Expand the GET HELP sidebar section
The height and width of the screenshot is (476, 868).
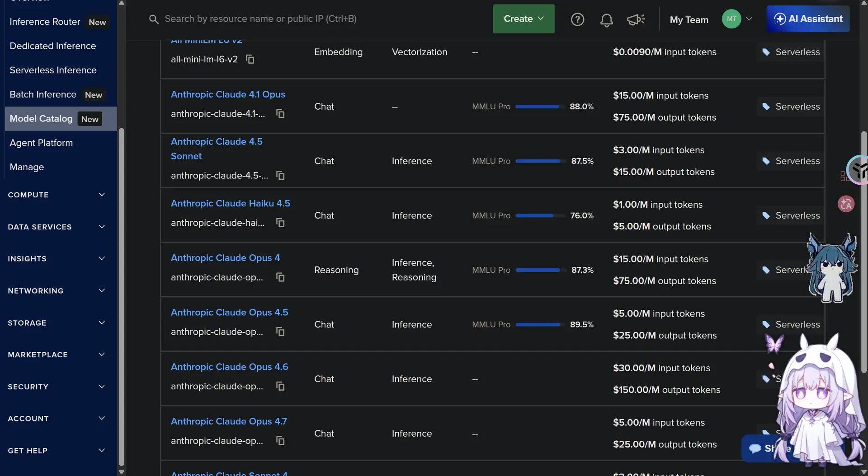57,451
